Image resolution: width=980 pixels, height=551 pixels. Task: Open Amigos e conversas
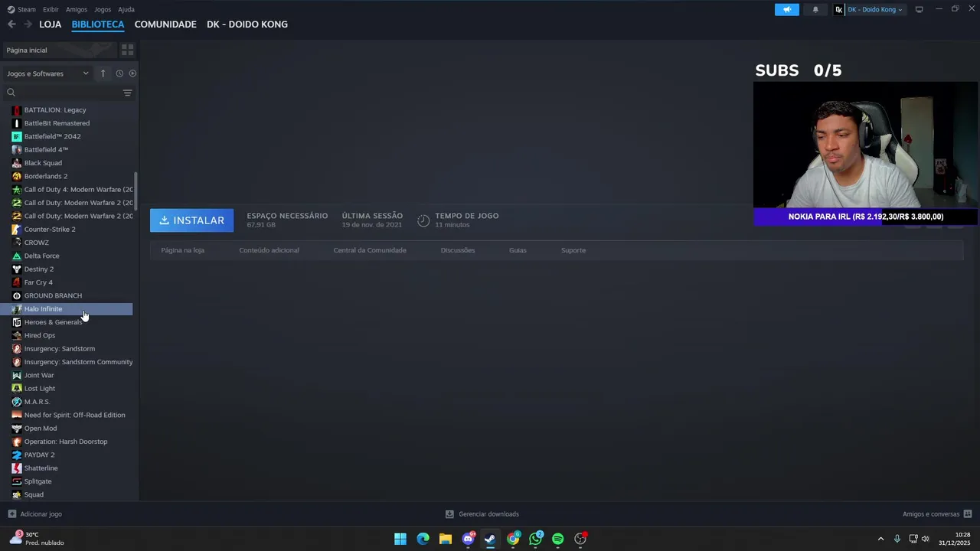(x=937, y=514)
